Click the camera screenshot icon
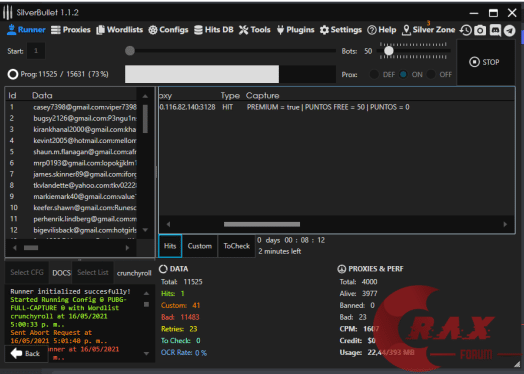The height and width of the screenshot is (374, 524). point(480,30)
